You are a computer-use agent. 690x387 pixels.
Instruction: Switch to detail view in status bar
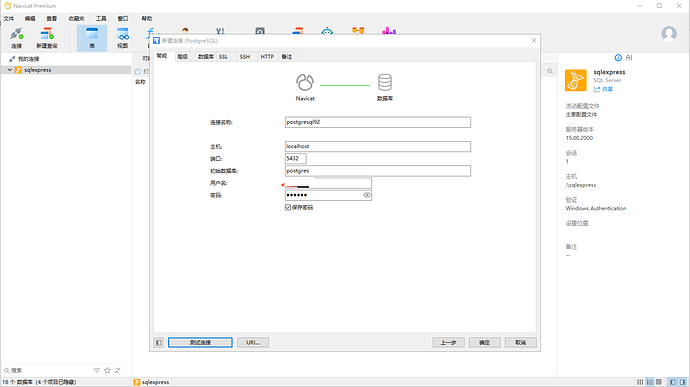click(659, 382)
